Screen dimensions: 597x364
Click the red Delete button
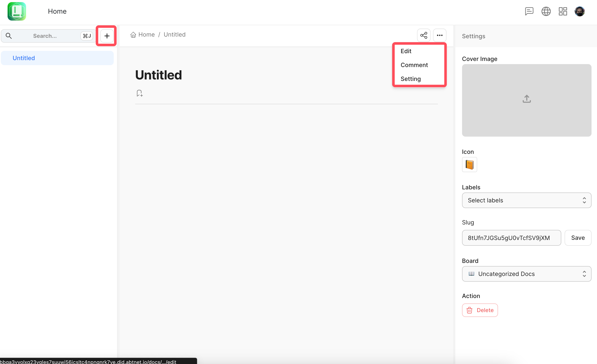coord(480,310)
